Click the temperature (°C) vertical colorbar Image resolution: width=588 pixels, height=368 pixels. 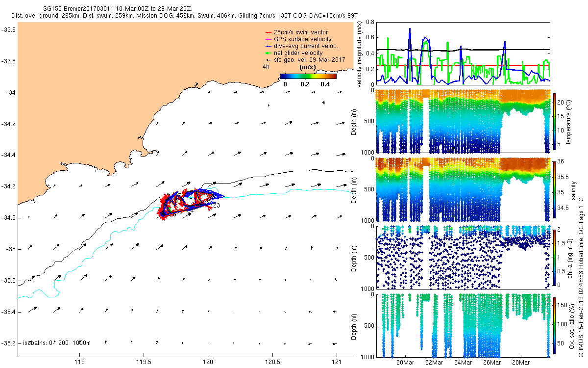point(555,121)
